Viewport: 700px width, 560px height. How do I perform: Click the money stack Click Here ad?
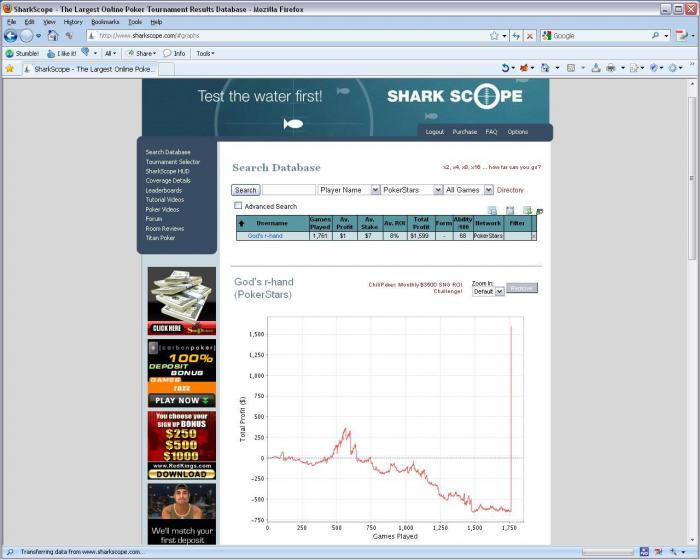tap(182, 301)
